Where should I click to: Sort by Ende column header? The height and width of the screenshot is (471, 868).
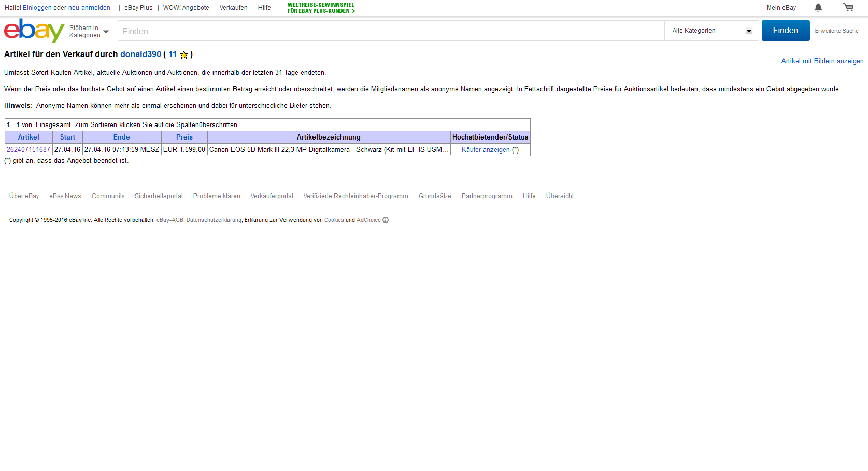click(122, 137)
